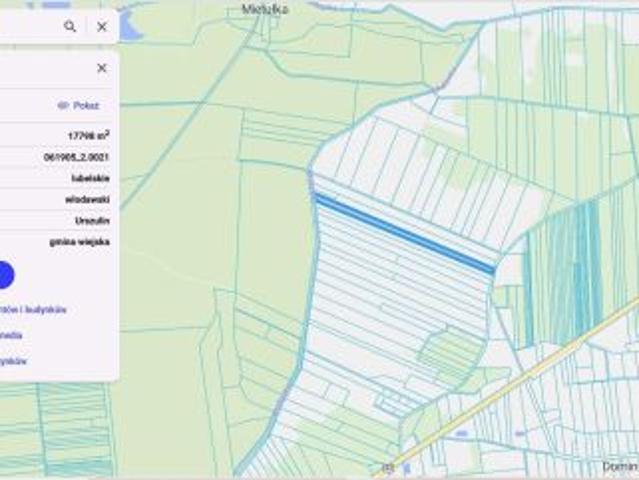Open the link ending in 'nedia'
Viewport: 639px width, 480px height.
click(11, 335)
